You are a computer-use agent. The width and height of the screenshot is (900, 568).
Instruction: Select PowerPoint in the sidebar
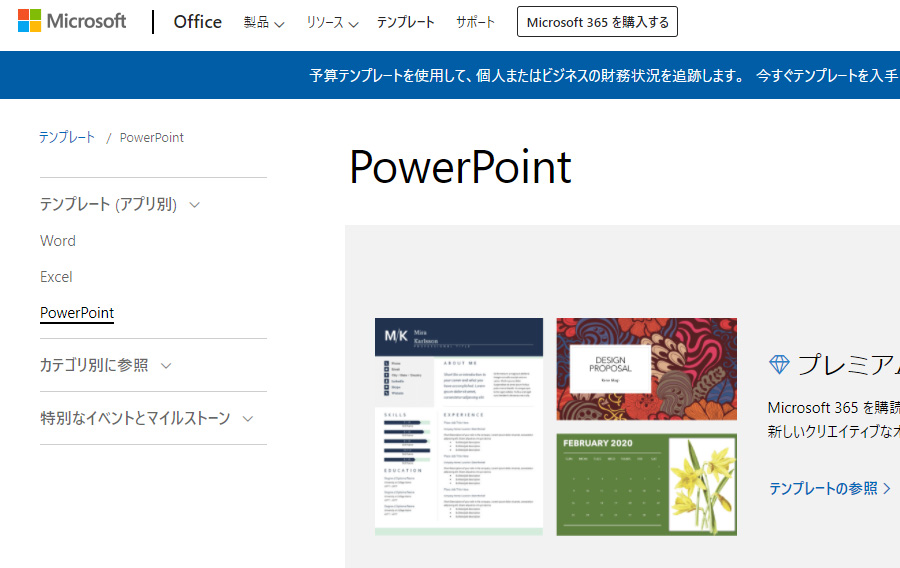click(77, 313)
